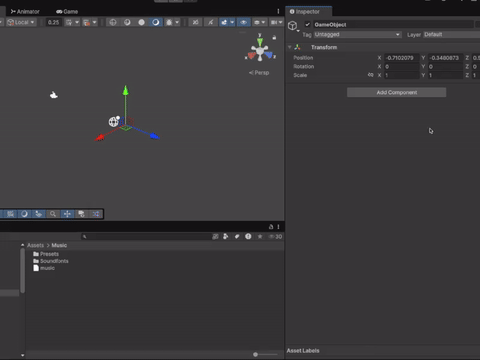Open the Local handle rotation dropdown

[21, 22]
